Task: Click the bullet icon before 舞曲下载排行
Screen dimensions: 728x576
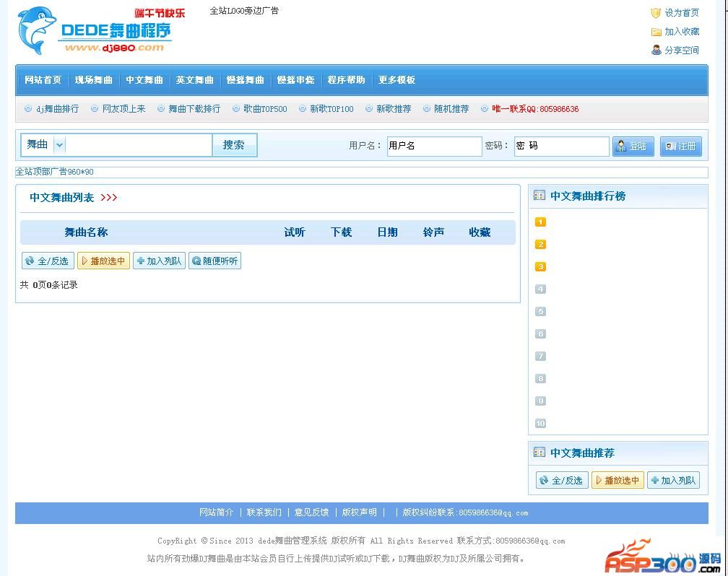Action: click(161, 108)
